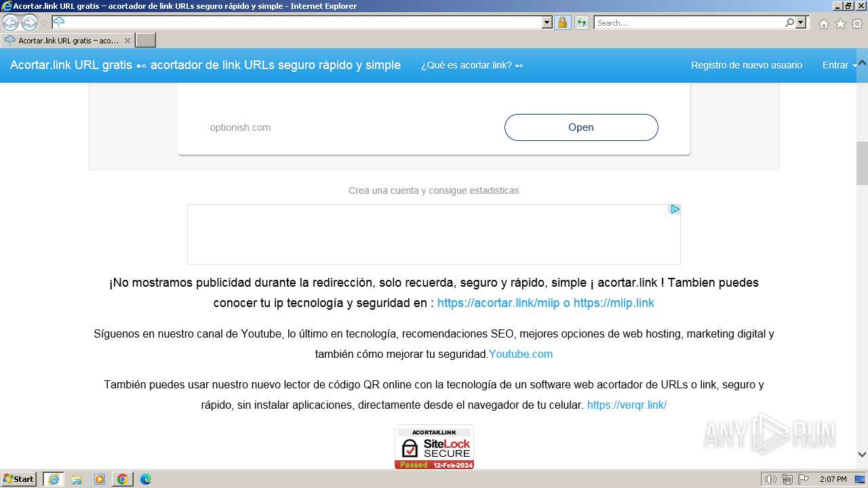Click the browser Forward arrow button
The width and height of the screenshot is (868, 488).
coord(29,23)
